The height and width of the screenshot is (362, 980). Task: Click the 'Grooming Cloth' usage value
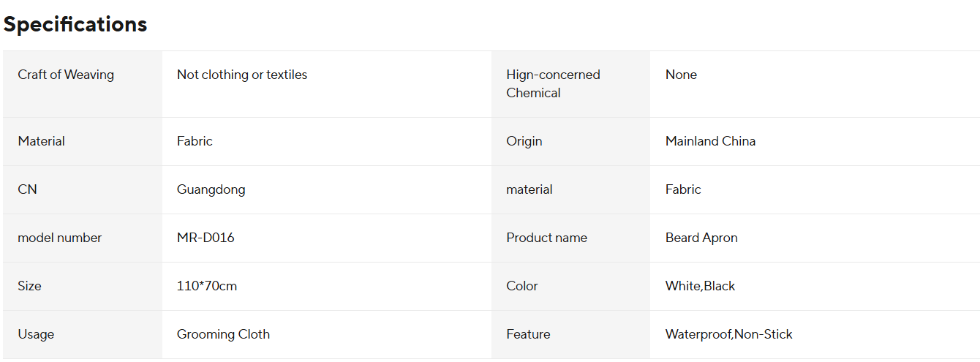(x=223, y=334)
